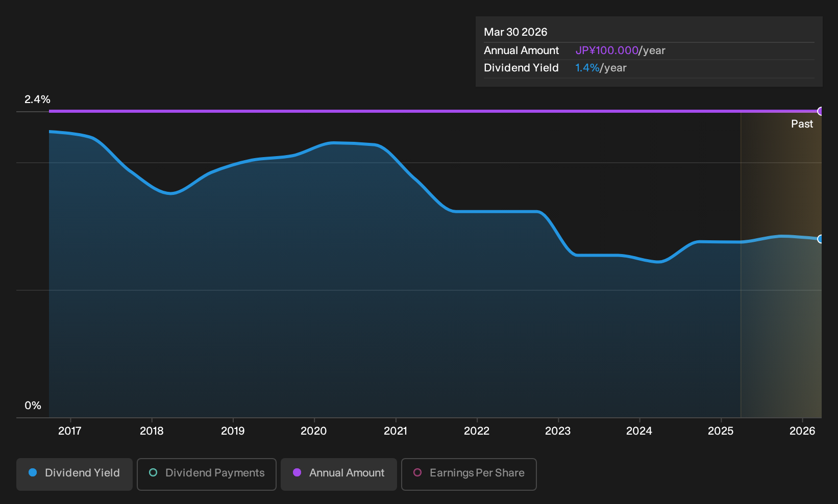838x504 pixels.
Task: Click the 2026 x-axis label
Action: pyautogui.click(x=802, y=431)
